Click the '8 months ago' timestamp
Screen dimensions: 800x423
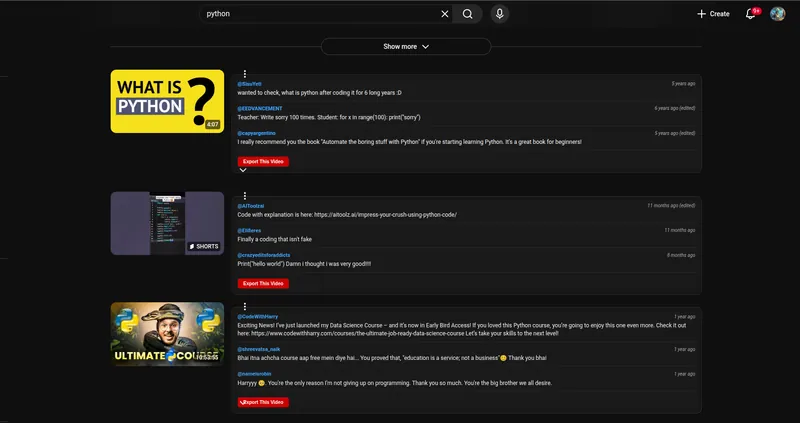pos(681,255)
